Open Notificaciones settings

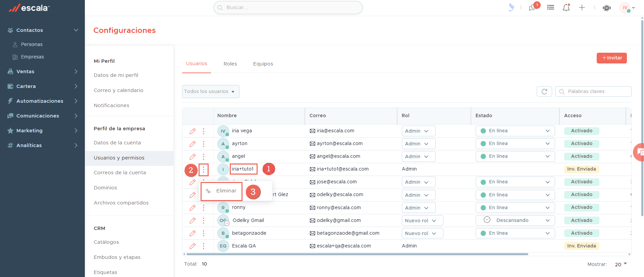click(111, 105)
